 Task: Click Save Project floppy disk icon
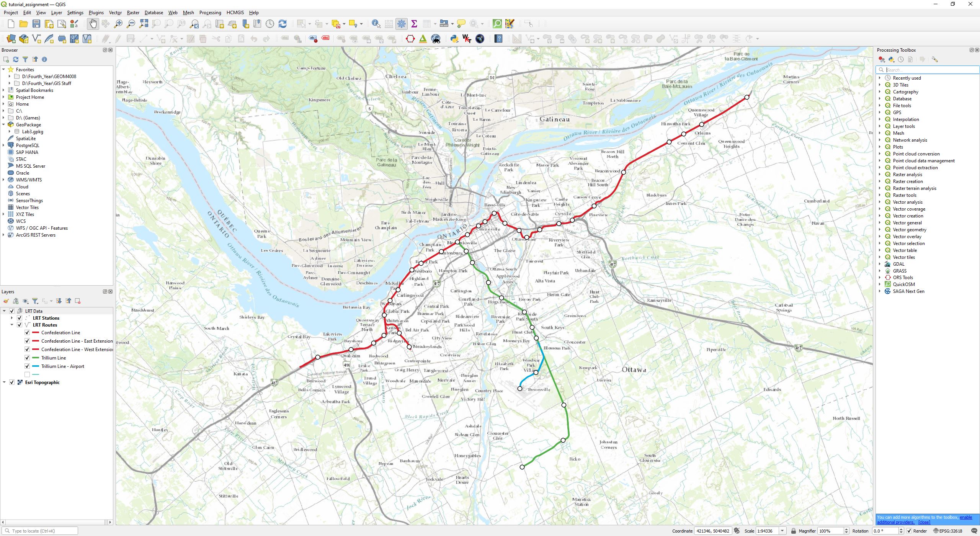pyautogui.click(x=36, y=24)
